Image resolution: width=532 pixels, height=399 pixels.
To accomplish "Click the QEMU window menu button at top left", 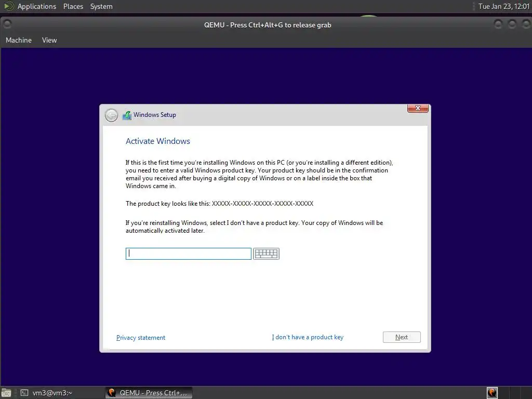I will [7, 24].
